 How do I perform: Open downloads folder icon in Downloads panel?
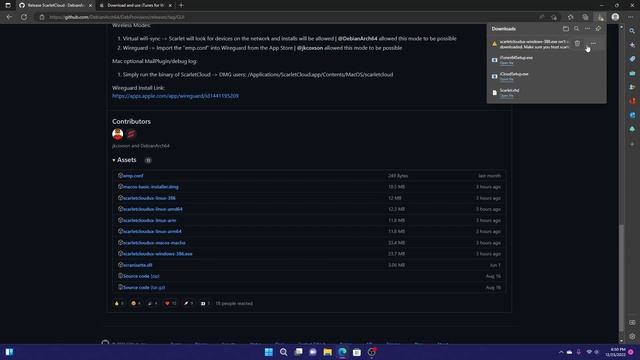[x=566, y=29]
